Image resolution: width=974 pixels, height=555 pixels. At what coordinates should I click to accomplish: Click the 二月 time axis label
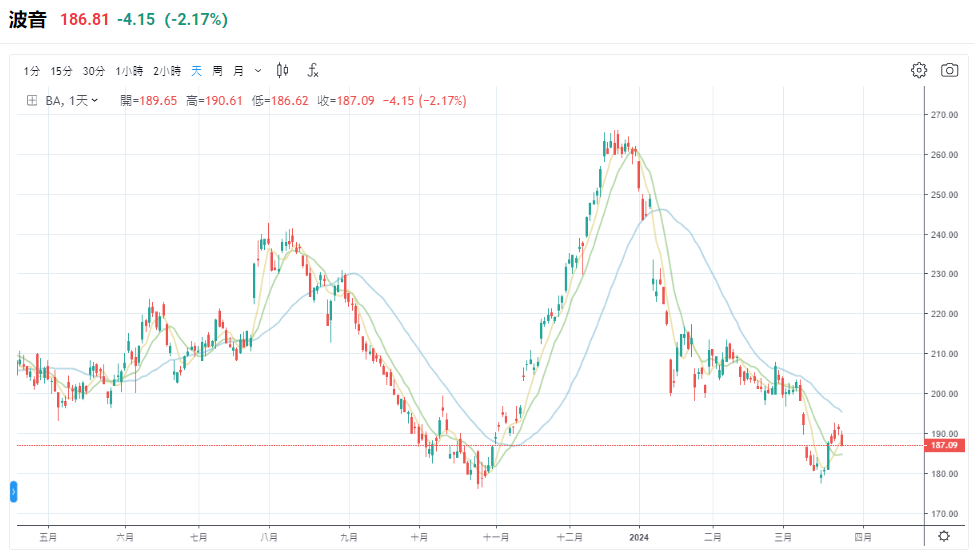pos(712,537)
